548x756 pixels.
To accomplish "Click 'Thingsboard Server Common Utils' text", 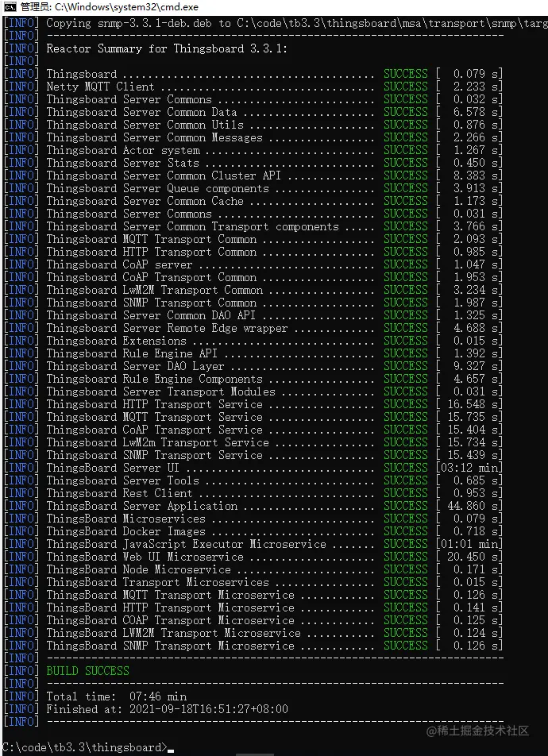I will (x=145, y=125).
